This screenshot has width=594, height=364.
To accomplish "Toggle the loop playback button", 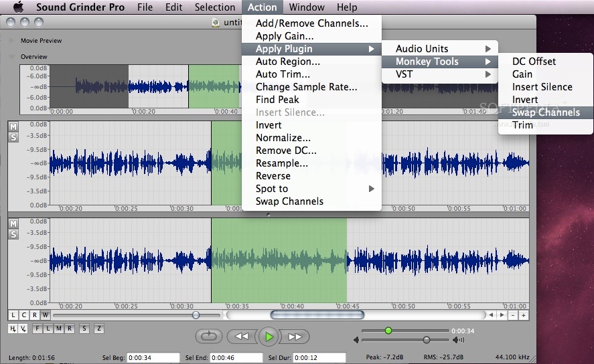I will [x=209, y=336].
